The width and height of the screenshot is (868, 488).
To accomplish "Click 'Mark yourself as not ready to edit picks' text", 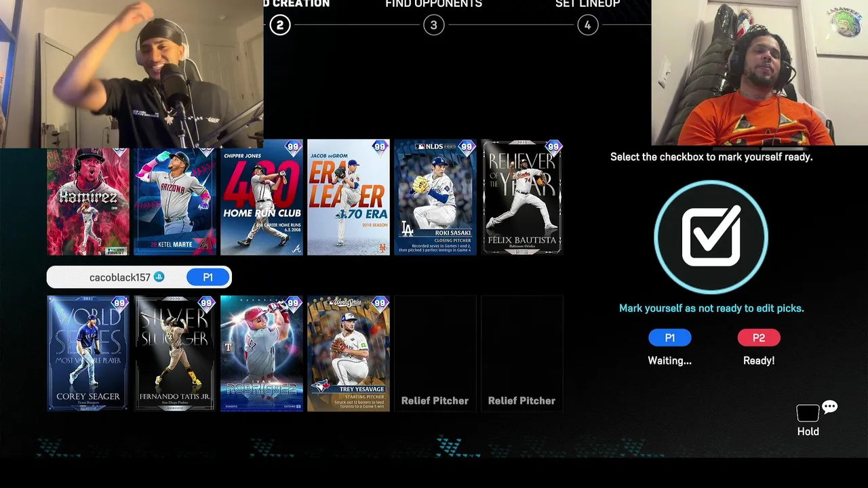I will click(711, 308).
